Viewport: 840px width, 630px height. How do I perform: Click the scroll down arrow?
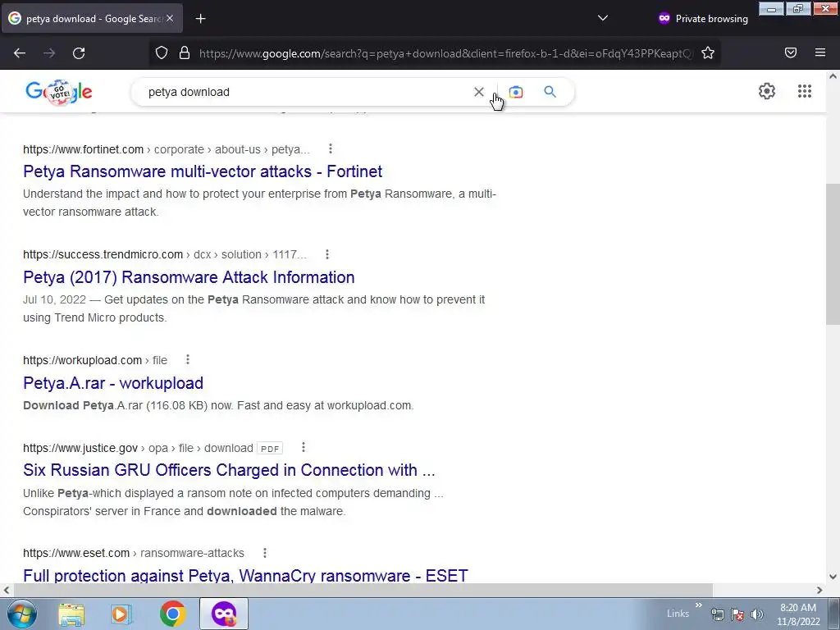pos(833,577)
